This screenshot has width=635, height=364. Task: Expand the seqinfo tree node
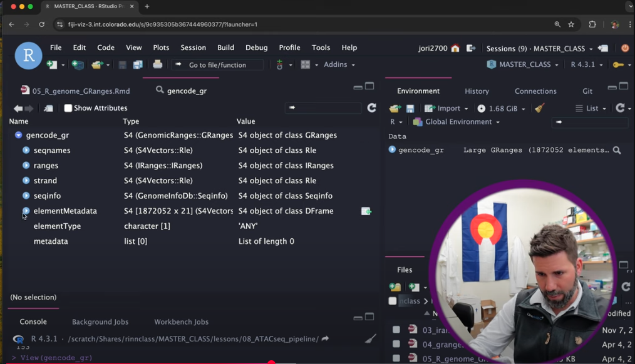tap(26, 196)
